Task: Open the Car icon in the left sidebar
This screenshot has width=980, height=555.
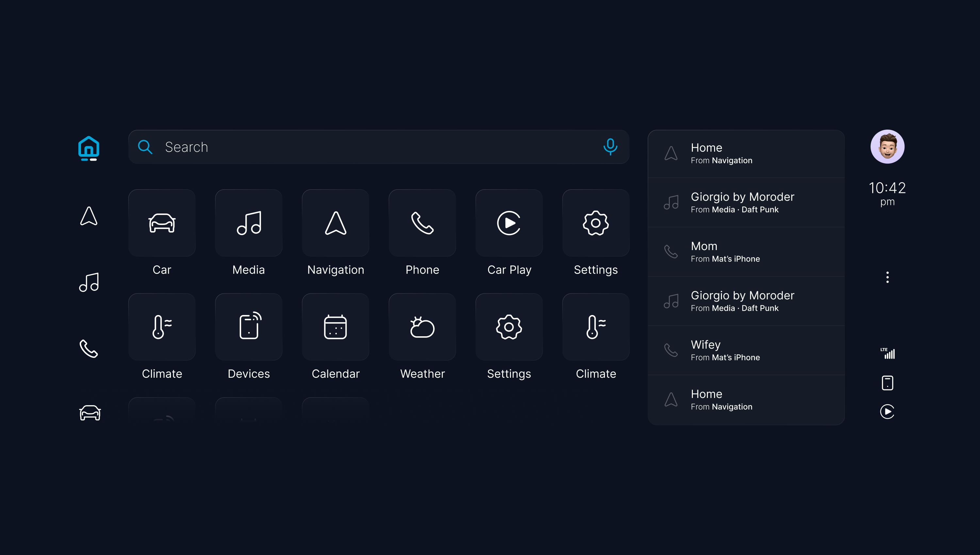Action: tap(90, 412)
